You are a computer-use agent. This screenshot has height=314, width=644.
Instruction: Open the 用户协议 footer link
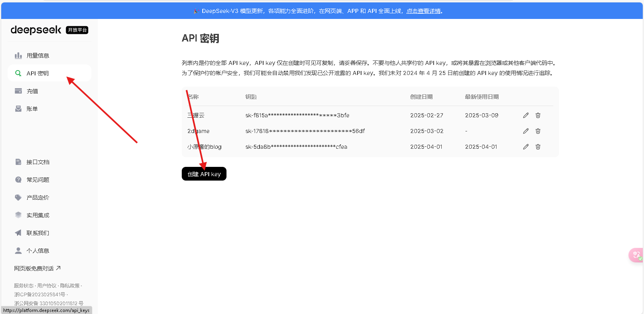(x=47, y=286)
